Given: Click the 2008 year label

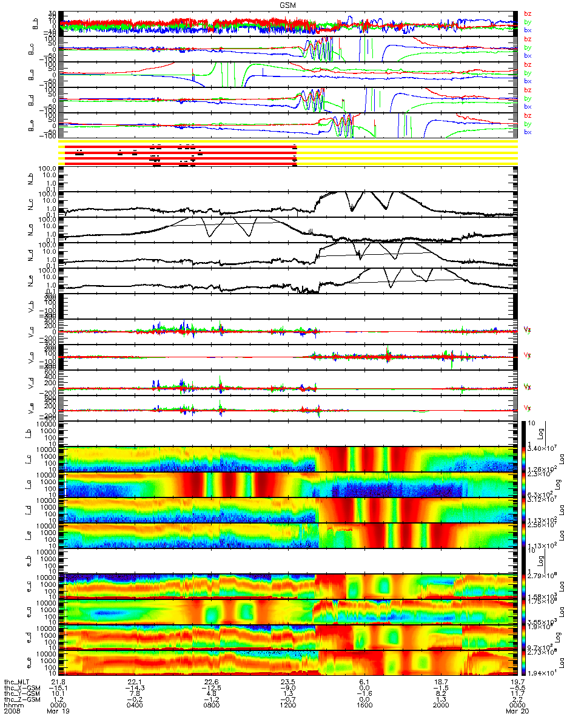Looking at the screenshot, I should [x=12, y=712].
